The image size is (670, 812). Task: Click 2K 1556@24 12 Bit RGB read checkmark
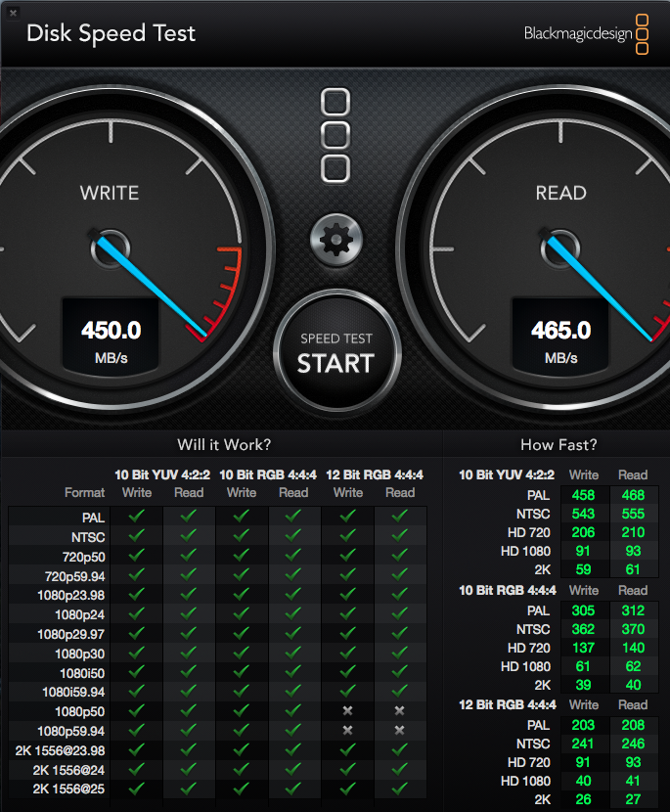[x=399, y=769]
